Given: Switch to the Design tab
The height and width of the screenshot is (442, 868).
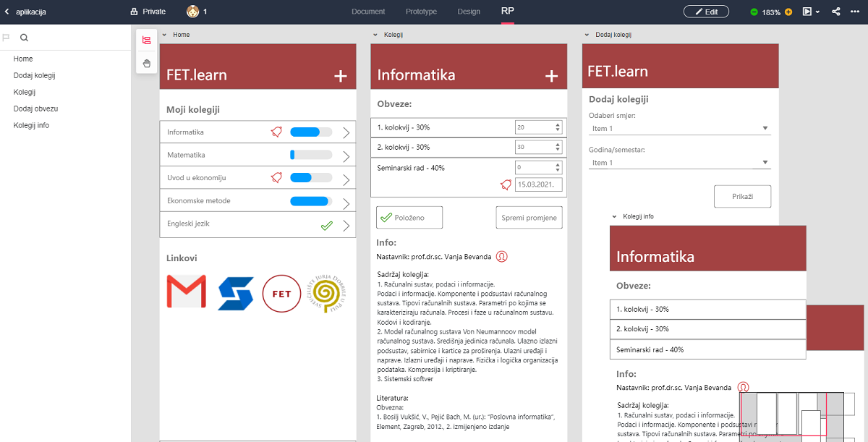Looking at the screenshot, I should 469,12.
